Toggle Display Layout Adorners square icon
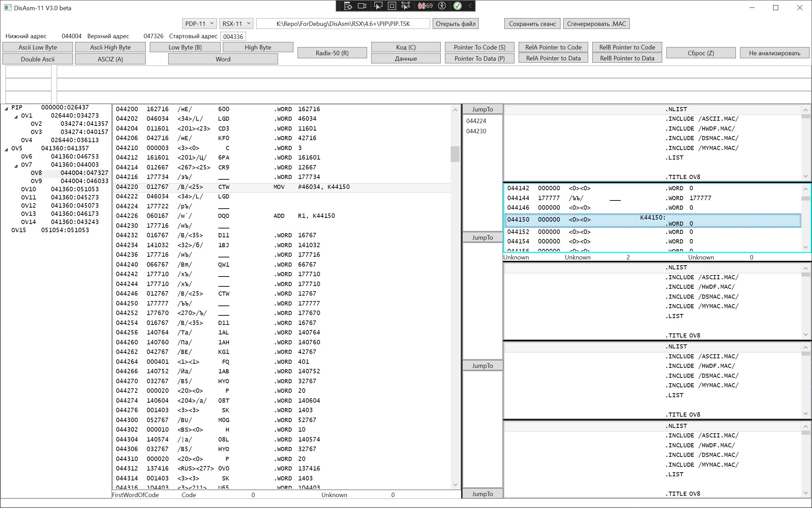The width and height of the screenshot is (812, 508). pyautogui.click(x=392, y=6)
